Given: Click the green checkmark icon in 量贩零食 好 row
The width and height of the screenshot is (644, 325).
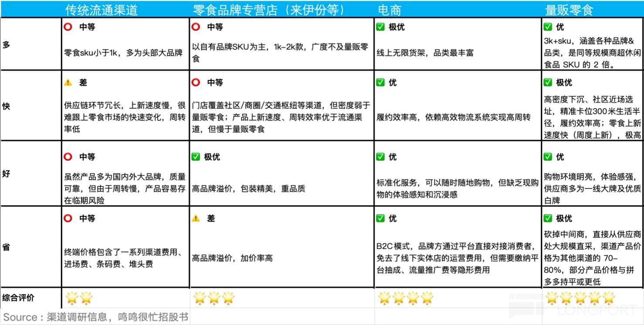Looking at the screenshot, I should [548, 157].
